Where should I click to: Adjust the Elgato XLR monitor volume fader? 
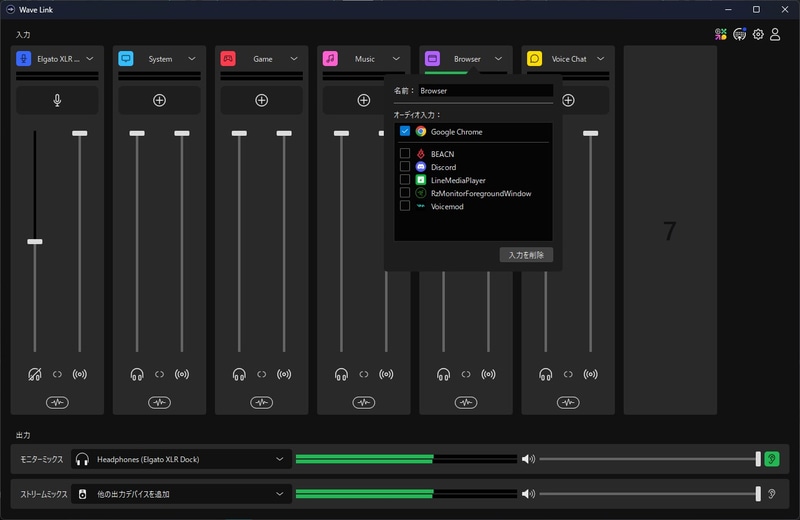click(x=35, y=241)
